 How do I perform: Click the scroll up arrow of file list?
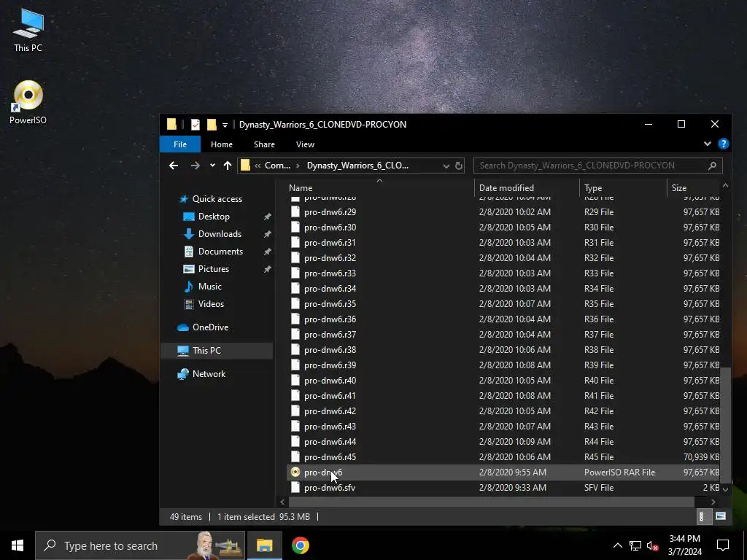725,186
